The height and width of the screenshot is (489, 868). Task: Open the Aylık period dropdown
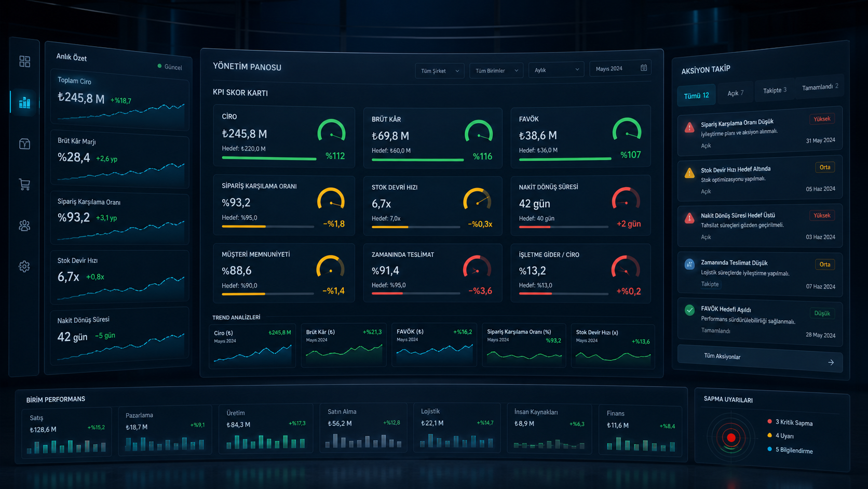[x=556, y=70]
